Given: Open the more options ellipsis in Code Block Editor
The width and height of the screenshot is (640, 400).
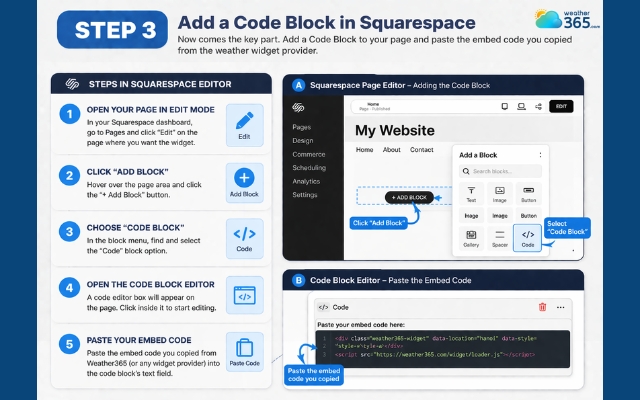Looking at the screenshot, I should coord(560,307).
